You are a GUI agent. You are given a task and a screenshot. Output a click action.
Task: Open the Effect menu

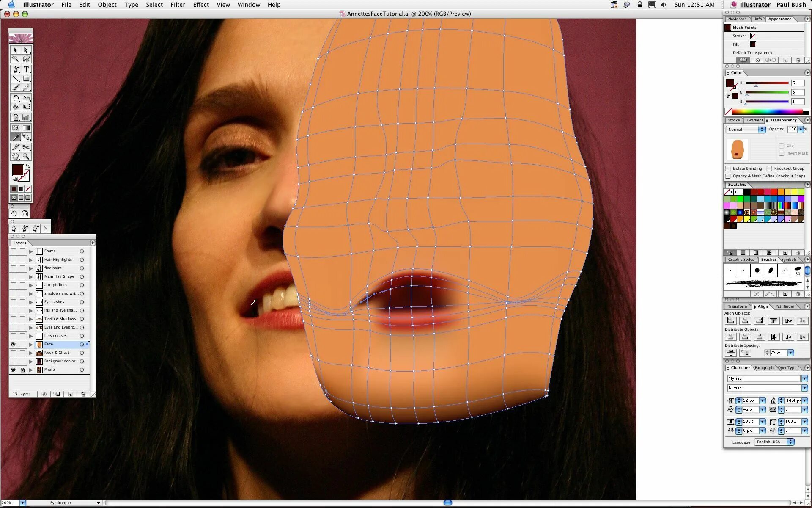tap(200, 5)
